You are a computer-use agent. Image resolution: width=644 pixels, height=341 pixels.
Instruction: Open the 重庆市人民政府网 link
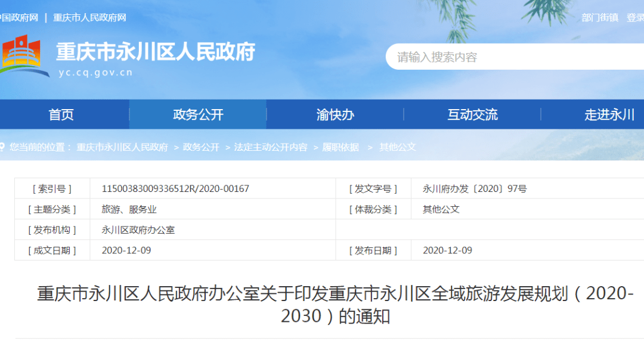point(89,18)
